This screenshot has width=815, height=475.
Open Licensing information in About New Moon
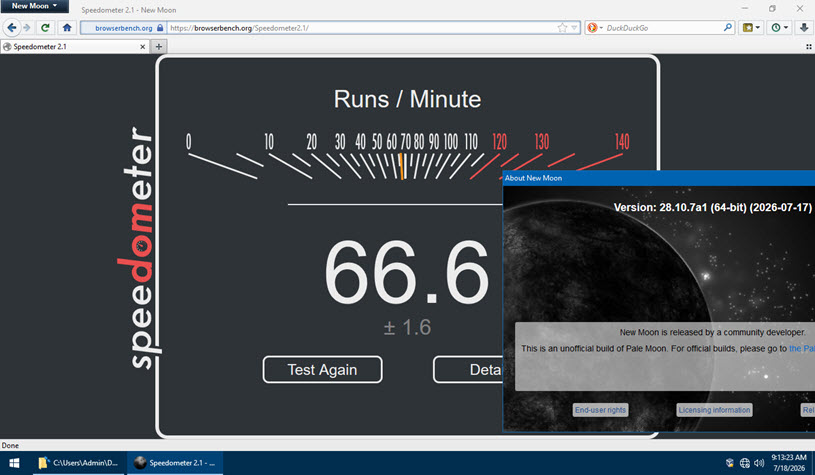click(x=714, y=410)
